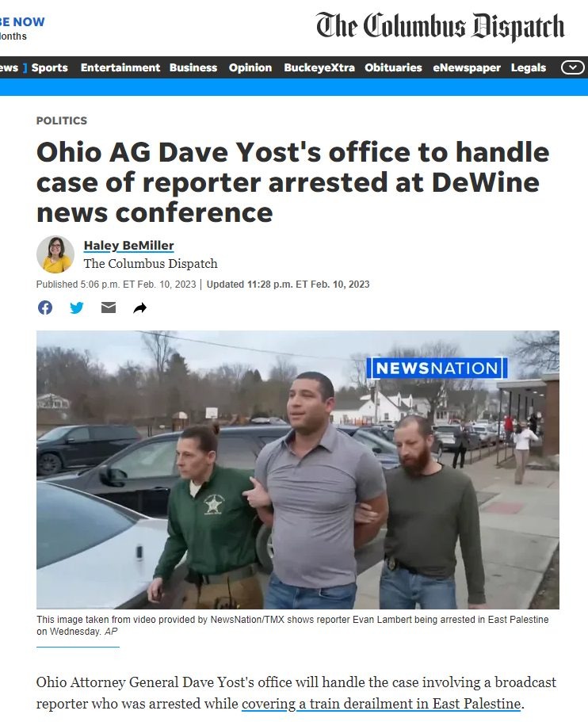
Task: Open the train derailment in East Palestine link
Action: pyautogui.click(x=381, y=704)
